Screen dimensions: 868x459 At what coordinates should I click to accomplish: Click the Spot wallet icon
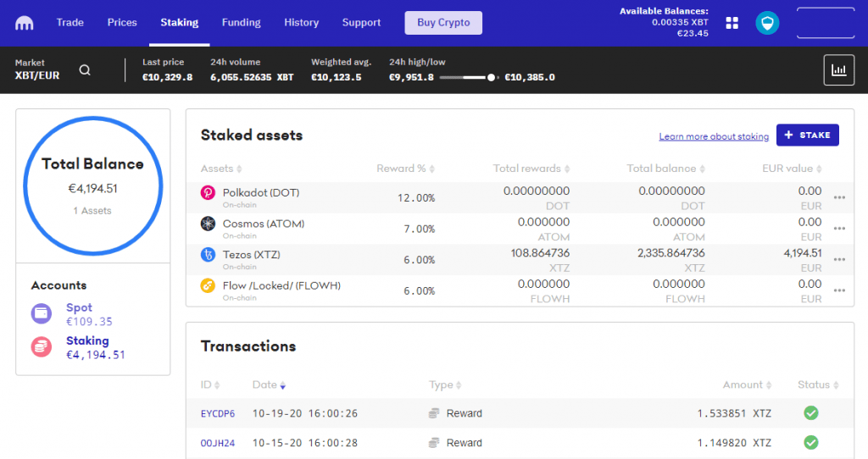click(41, 314)
